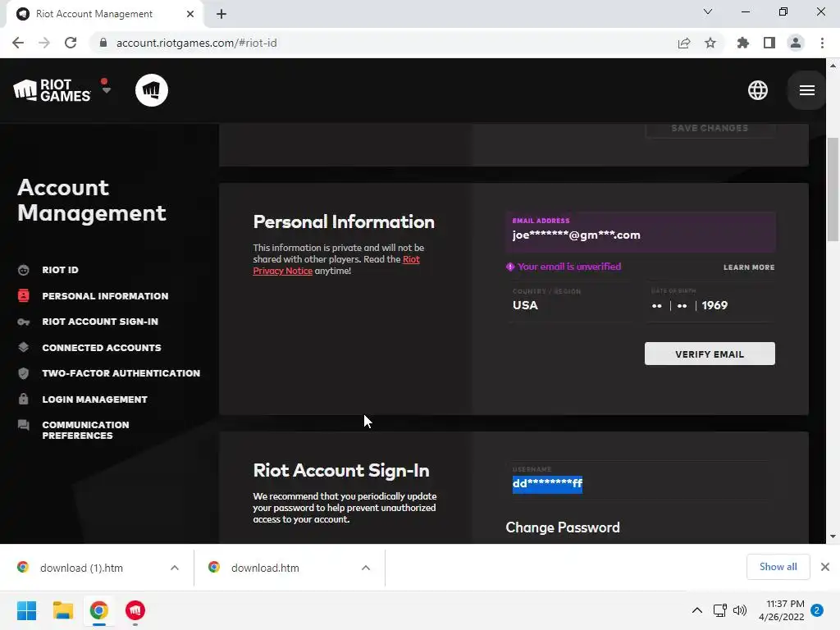The image size is (840, 630).
Task: Click Show all downloads
Action: 778,567
